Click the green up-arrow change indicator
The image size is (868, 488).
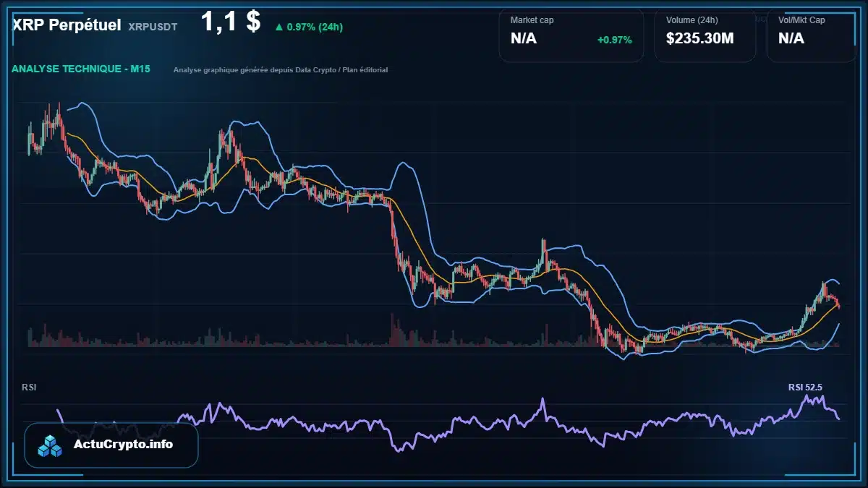(278, 27)
